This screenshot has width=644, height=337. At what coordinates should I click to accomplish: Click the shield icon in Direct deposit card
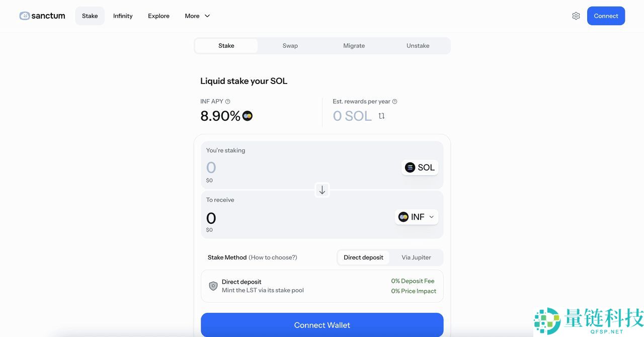pos(213,286)
